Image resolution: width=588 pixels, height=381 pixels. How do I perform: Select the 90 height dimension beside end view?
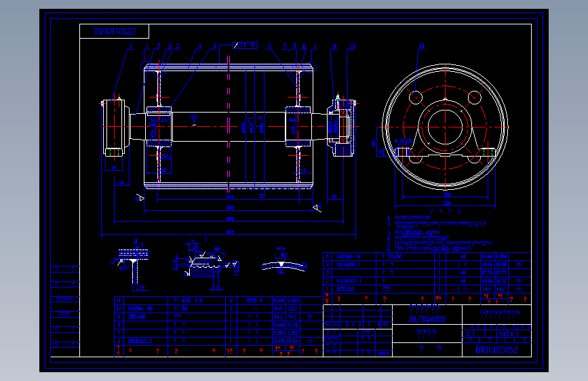374,144
